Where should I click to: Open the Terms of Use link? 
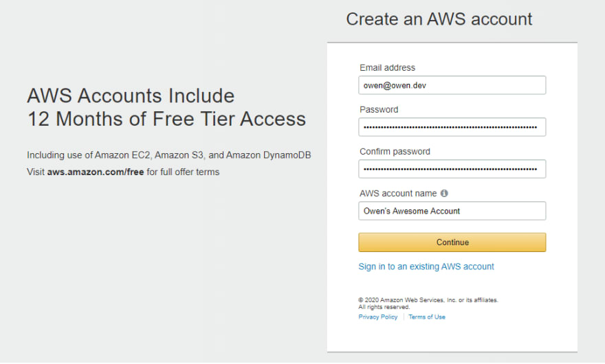[x=427, y=317]
